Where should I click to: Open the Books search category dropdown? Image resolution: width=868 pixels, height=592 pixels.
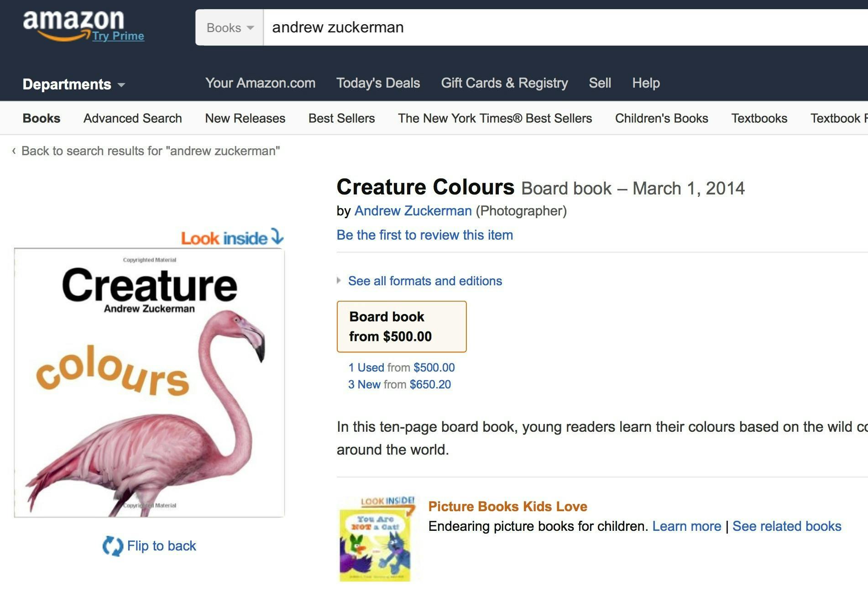point(230,28)
